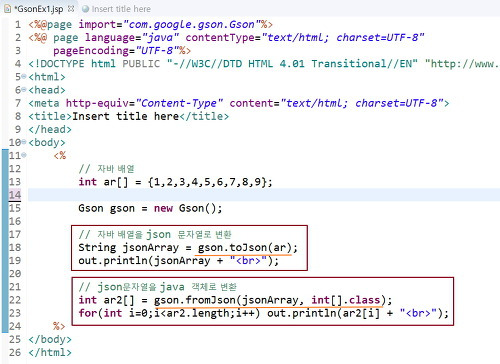Click the out.println(jsonArray + "<br>"); line

click(178, 260)
